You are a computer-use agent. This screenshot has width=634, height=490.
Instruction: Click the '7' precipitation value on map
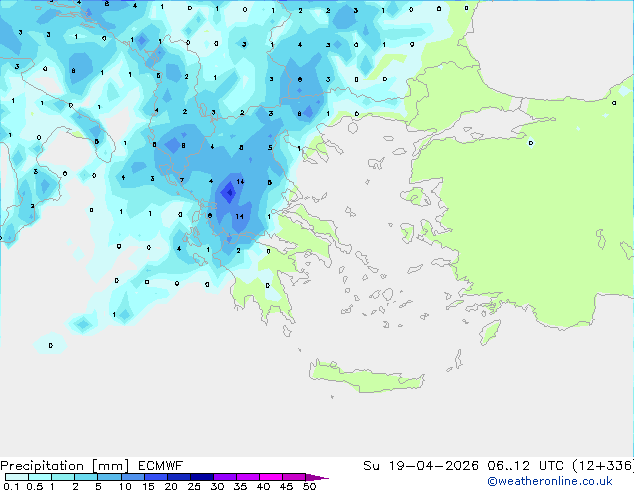pyautogui.click(x=182, y=181)
